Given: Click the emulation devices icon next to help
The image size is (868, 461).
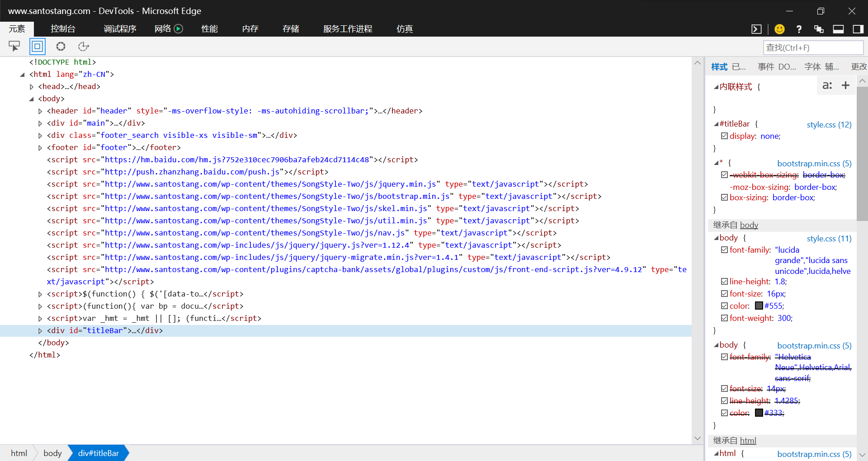Looking at the screenshot, I should (819, 29).
